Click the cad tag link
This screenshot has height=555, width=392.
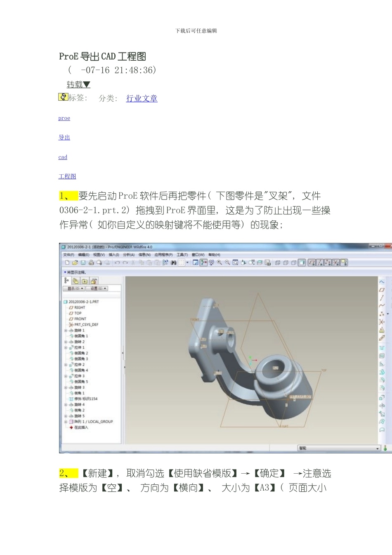63,157
